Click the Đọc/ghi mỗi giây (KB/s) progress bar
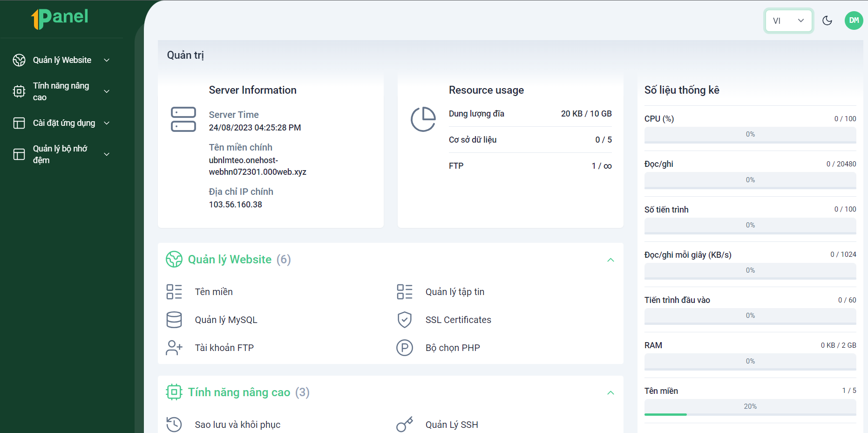This screenshot has width=868, height=433. [750, 271]
